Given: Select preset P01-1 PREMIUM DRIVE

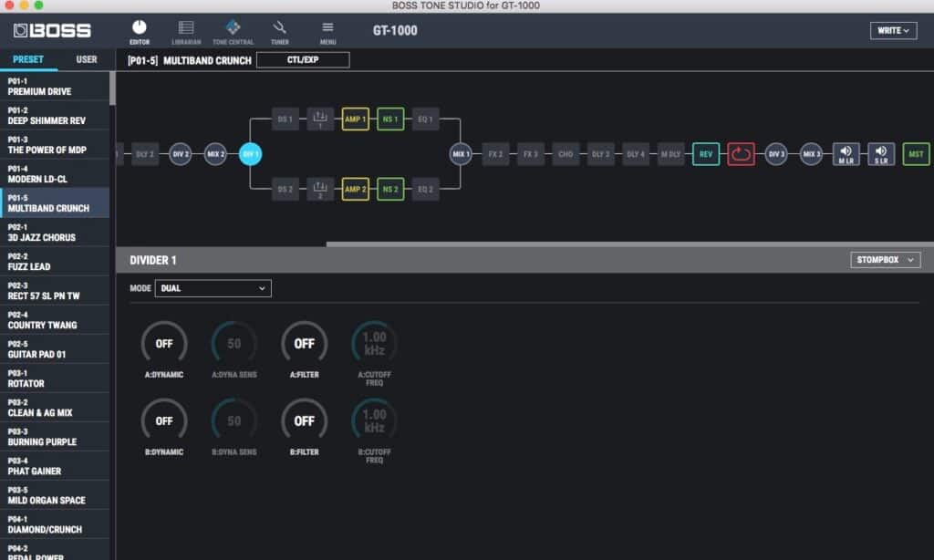Looking at the screenshot, I should point(55,87).
